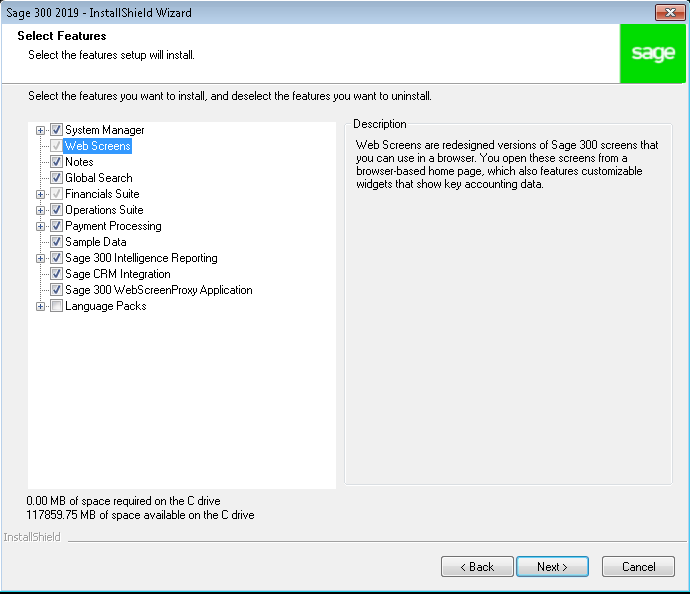690x594 pixels.
Task: Close the InstallShield Wizard window
Action: 670,12
